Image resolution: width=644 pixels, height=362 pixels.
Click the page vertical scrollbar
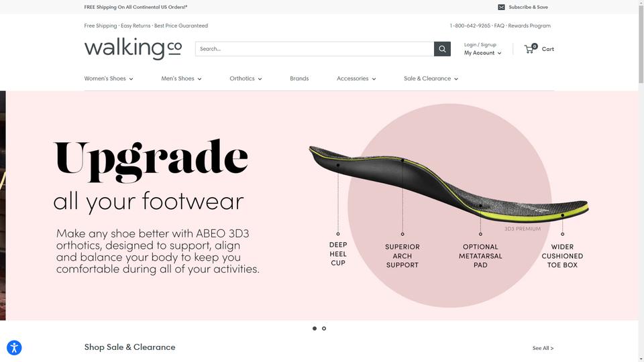click(641, 181)
